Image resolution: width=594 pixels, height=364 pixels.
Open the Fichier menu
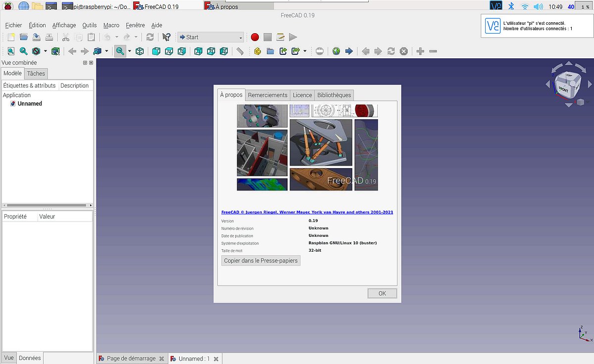[x=13, y=25]
